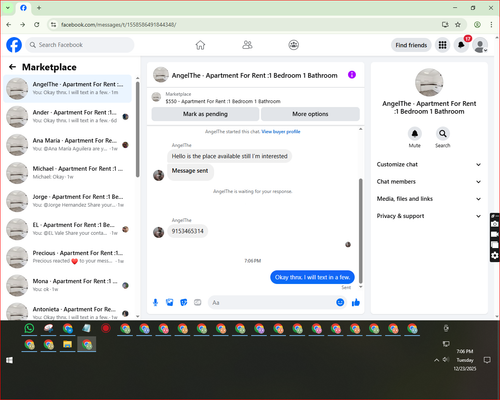This screenshot has height=400, width=500.
Task: Open the volume control in system tray
Action: [x=446, y=360]
